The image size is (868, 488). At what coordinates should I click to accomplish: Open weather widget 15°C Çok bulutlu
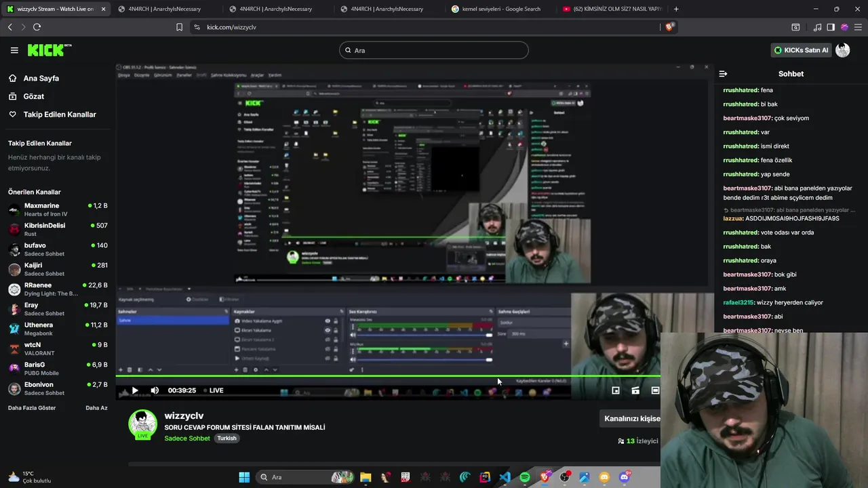pos(30,477)
